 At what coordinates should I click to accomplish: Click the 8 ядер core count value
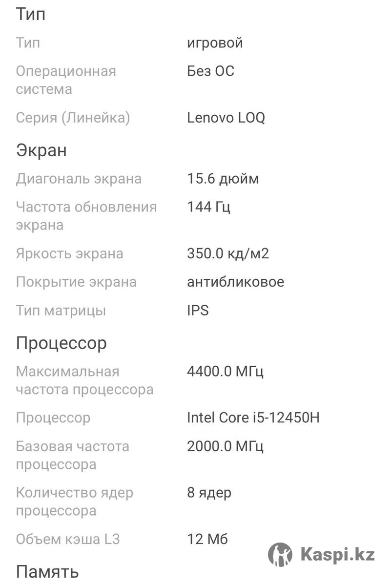(209, 493)
